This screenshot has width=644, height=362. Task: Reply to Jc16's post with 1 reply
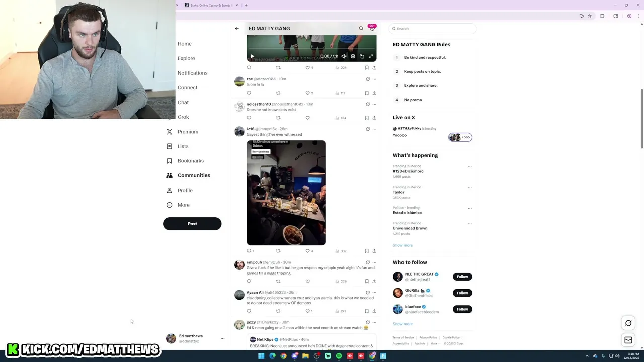[x=250, y=251]
